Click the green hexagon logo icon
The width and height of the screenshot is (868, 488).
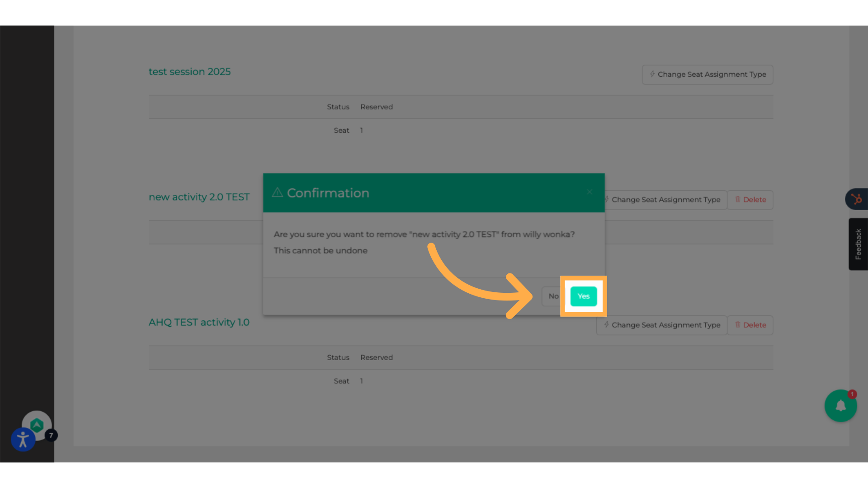click(x=37, y=424)
